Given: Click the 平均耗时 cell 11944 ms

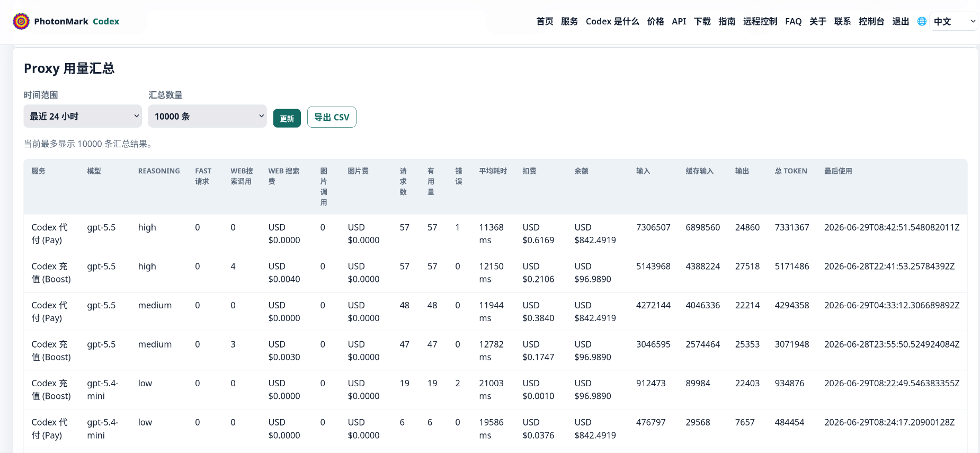Looking at the screenshot, I should click(491, 312).
